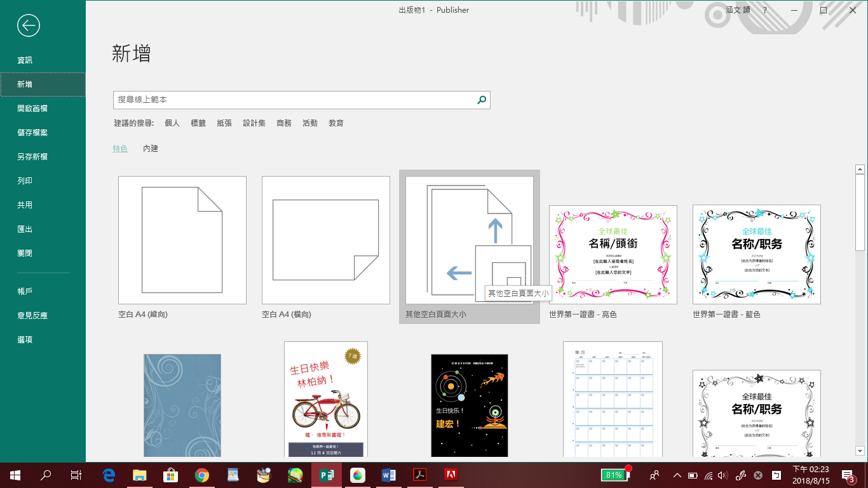Choose 其他空白頁面大小 thumbnail
The image size is (868, 488).
tap(469, 240)
